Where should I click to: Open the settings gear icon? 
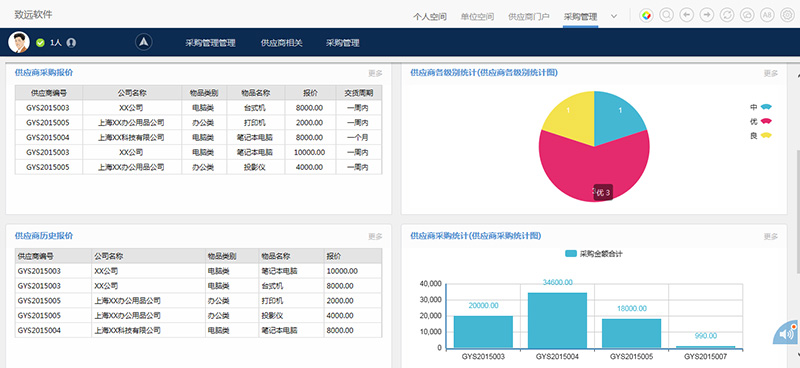click(788, 15)
